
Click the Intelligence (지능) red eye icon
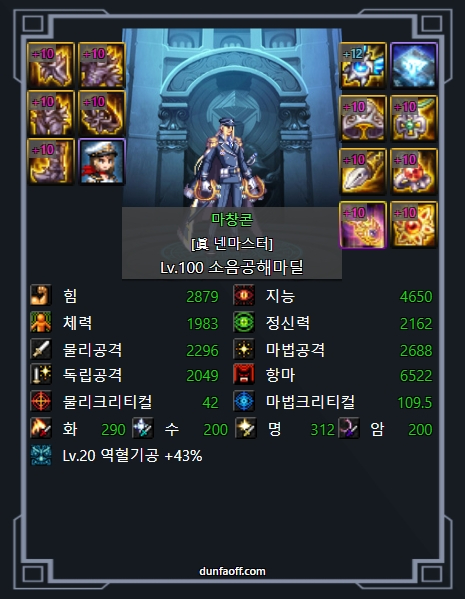tap(244, 295)
